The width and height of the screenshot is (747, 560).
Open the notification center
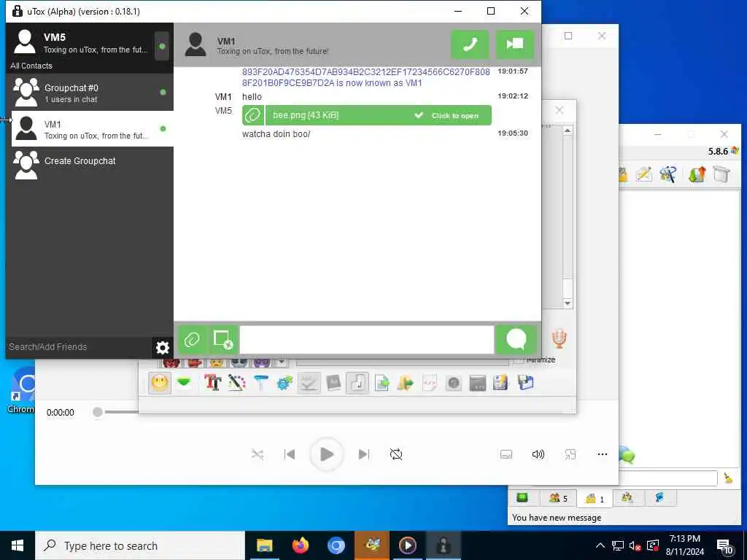point(724,546)
